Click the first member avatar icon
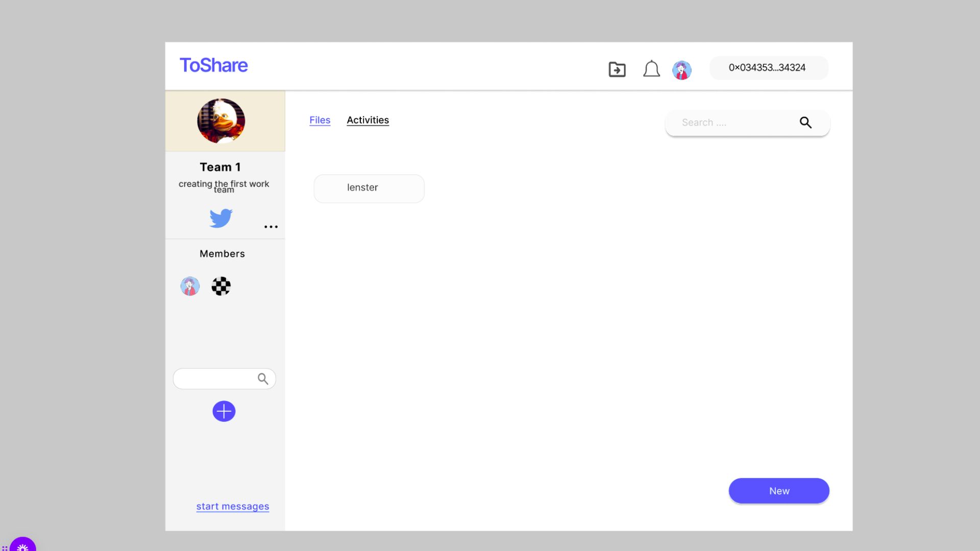 tap(190, 285)
